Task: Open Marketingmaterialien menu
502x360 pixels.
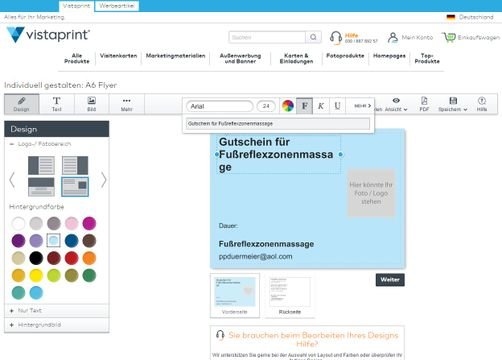Action: [x=175, y=56]
